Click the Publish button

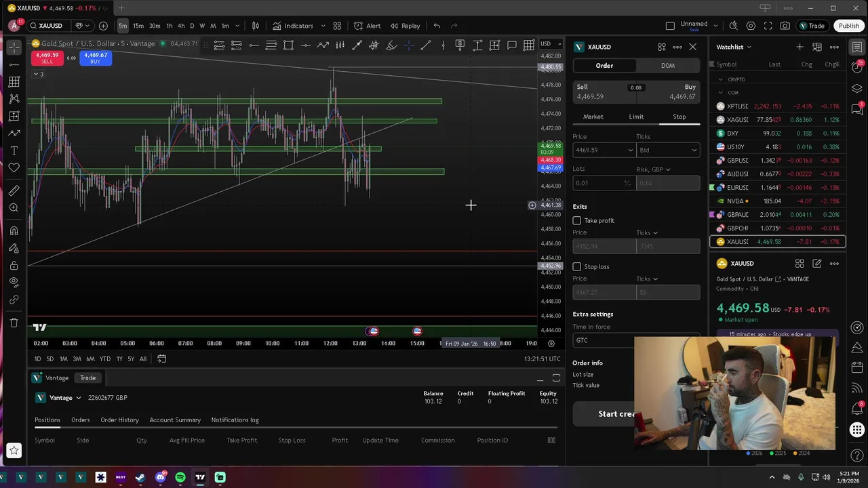[848, 26]
